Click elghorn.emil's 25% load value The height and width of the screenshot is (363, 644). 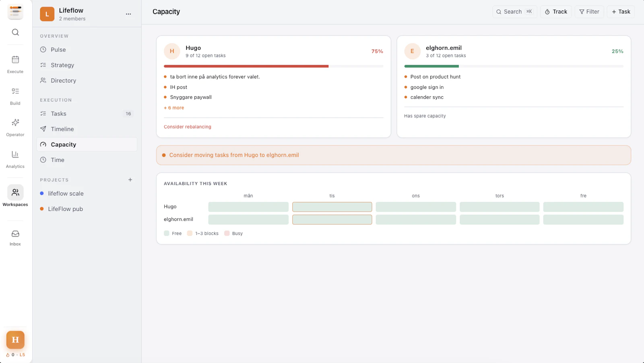pos(617,52)
